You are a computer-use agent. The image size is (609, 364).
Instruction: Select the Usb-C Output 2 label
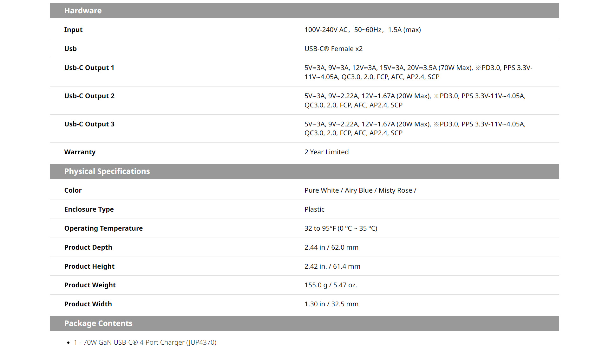(89, 96)
